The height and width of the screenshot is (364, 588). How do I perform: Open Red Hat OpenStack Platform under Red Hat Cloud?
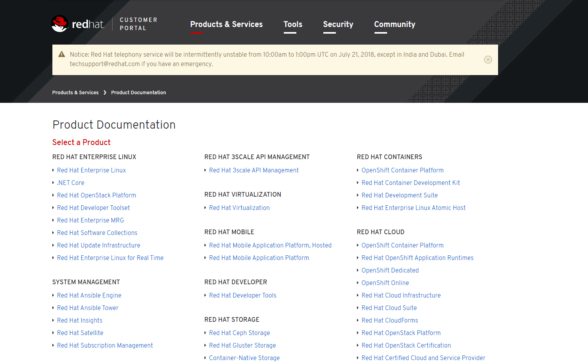401,333
